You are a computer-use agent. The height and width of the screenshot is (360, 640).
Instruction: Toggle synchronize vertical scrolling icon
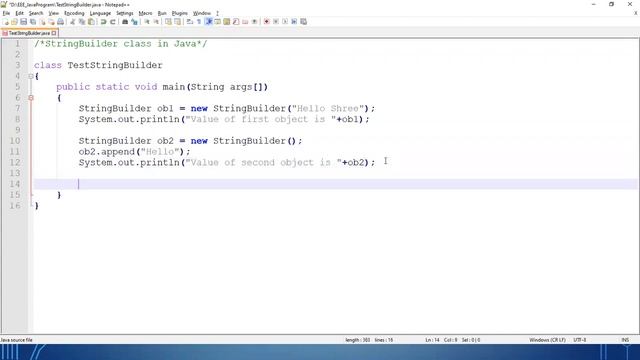[x=168, y=22]
